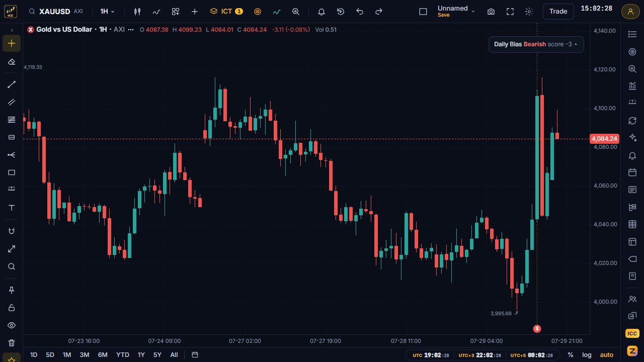Open the calendar panel in right sidebar
This screenshot has width=644, height=362.
632,172
